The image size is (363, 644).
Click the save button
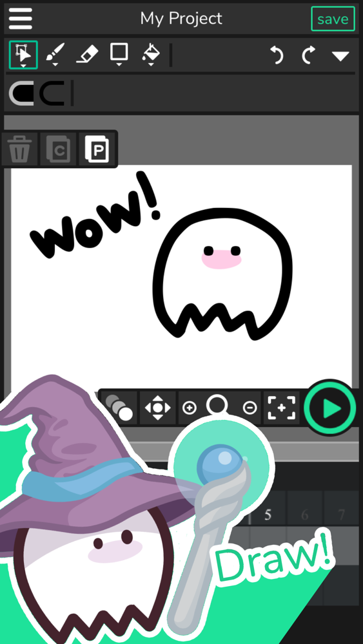tap(333, 19)
